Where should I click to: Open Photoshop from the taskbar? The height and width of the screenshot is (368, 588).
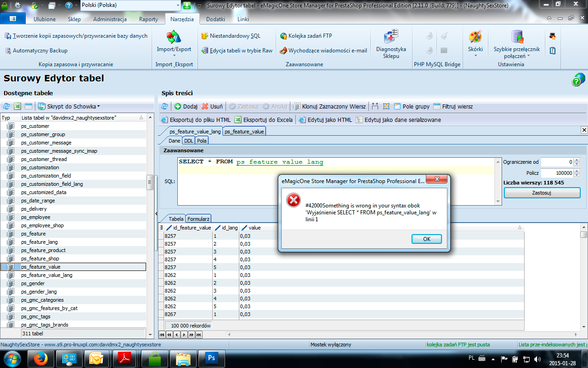212,358
